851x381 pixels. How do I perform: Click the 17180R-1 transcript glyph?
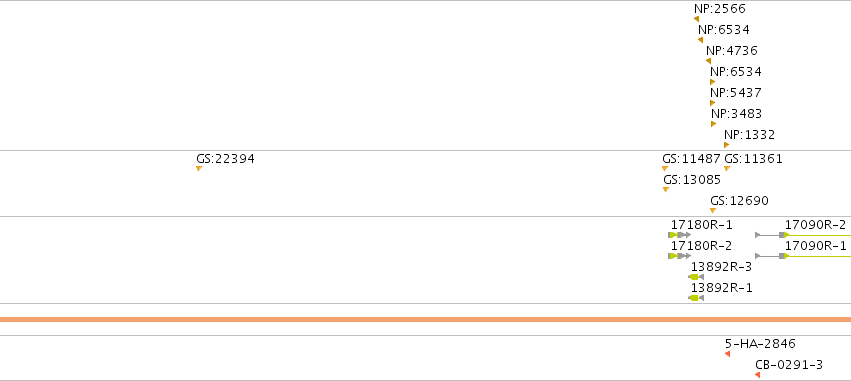pyautogui.click(x=679, y=235)
